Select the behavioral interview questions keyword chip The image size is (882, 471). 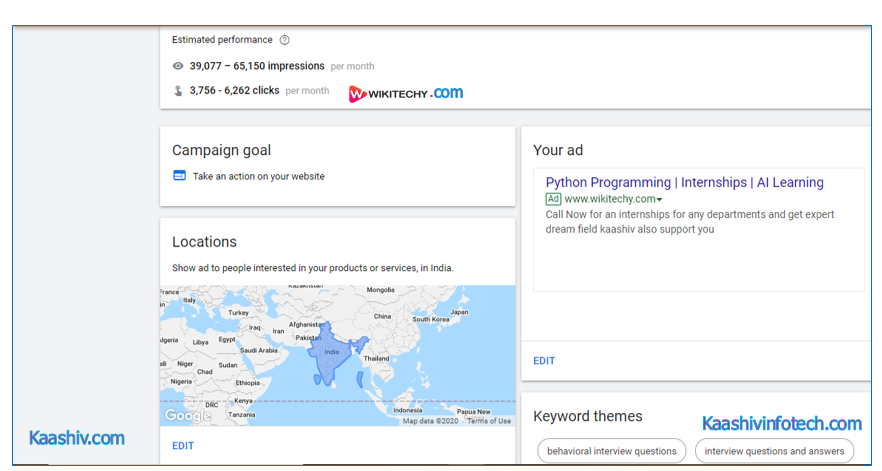(x=611, y=451)
